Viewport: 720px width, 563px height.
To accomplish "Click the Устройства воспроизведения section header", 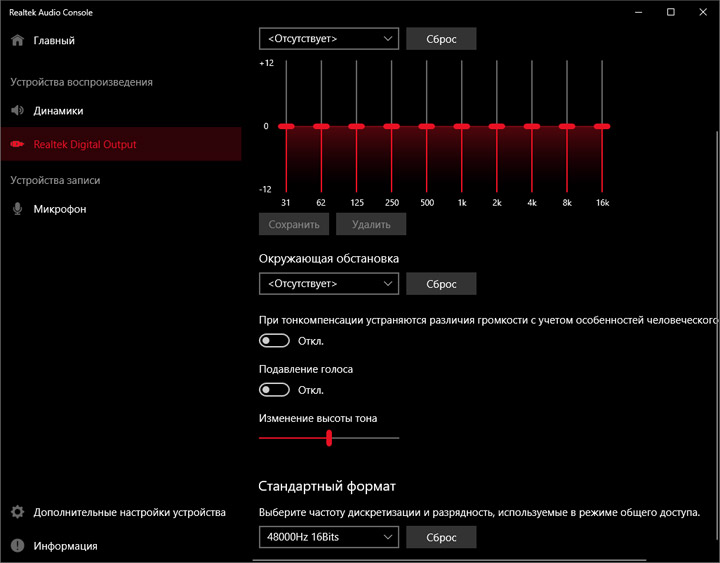I will 81,82.
